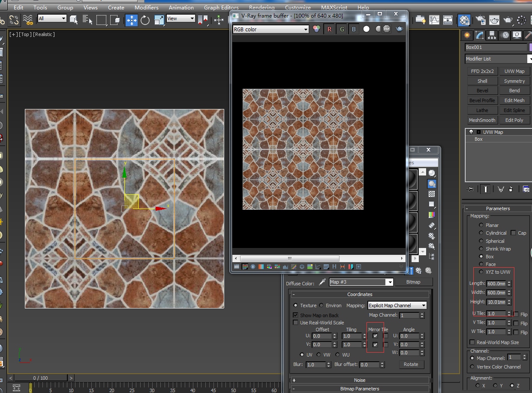Open the RGB color channel dropdown
The width and height of the screenshot is (532, 393).
coord(271,29)
